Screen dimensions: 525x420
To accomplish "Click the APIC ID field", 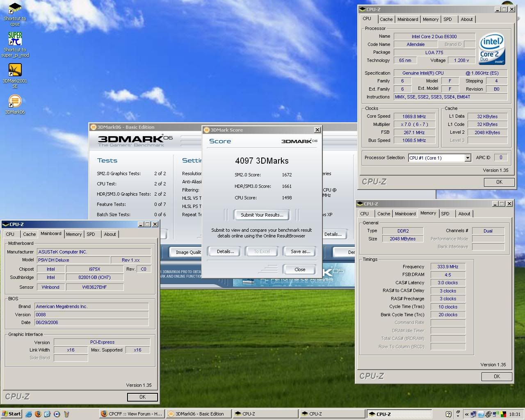I will click(x=500, y=157).
